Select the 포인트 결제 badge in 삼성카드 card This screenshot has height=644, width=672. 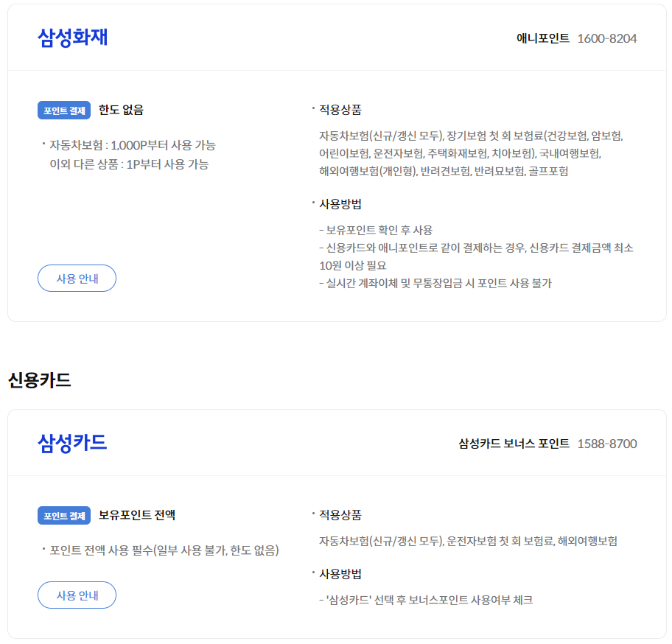point(63,515)
